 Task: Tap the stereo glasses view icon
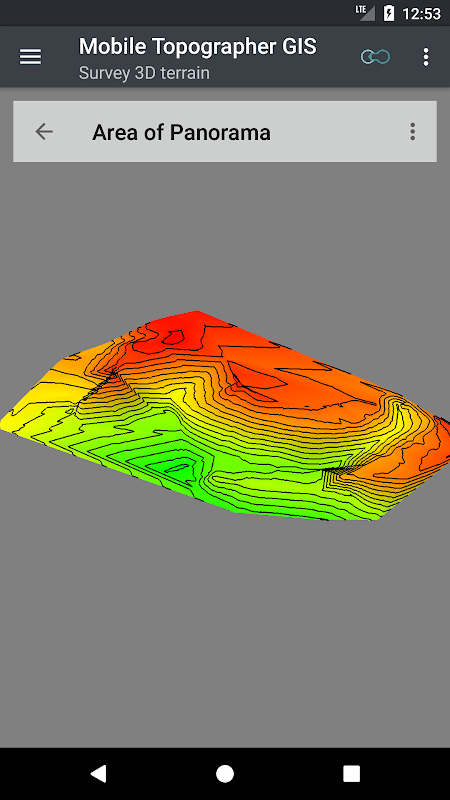375,57
